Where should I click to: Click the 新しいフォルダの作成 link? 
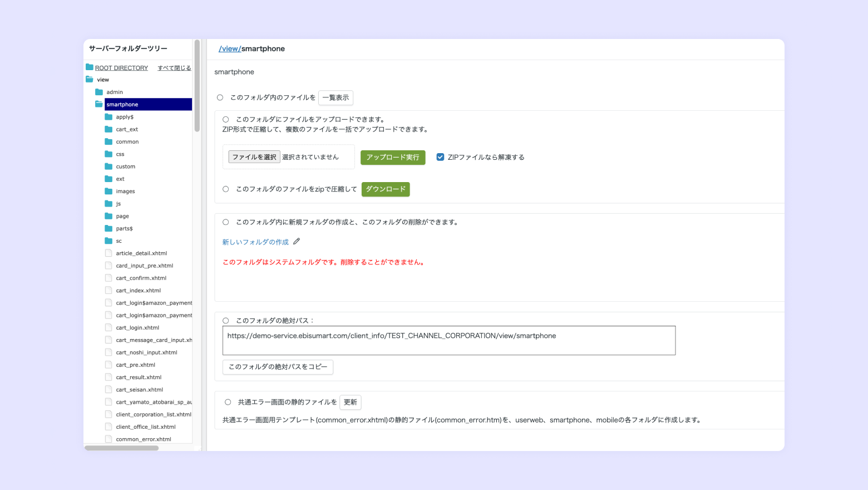coord(255,242)
